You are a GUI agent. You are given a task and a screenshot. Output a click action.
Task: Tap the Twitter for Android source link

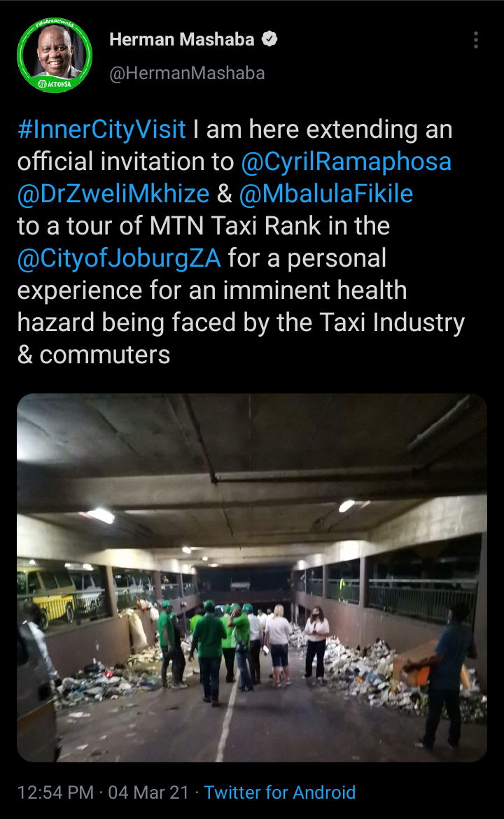pyautogui.click(x=279, y=792)
